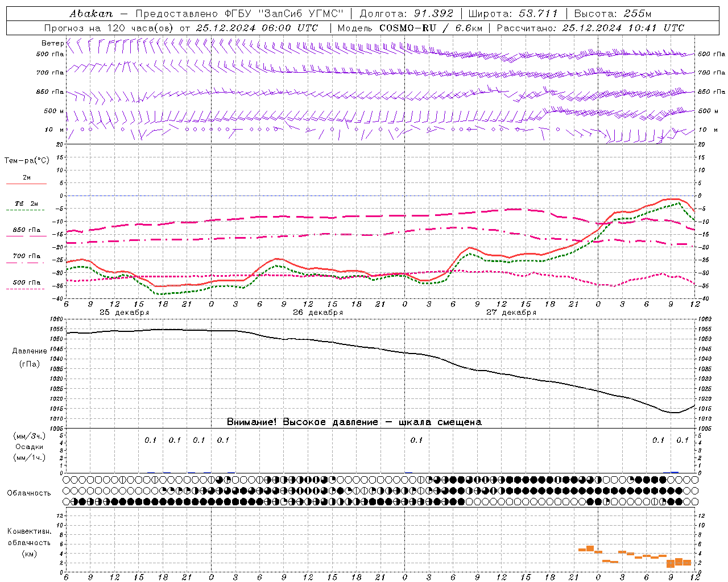Click warning "Внимание! Высокое давление – шкала смещена"

[x=354, y=422]
